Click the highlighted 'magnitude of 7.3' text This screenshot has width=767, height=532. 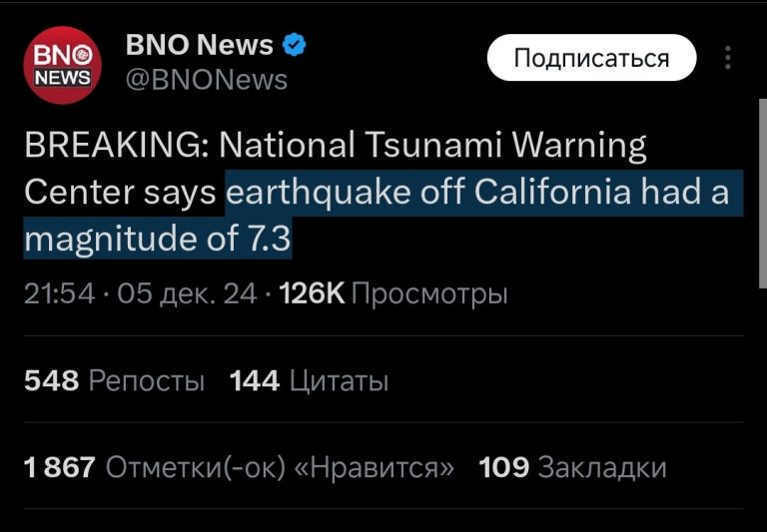(x=158, y=239)
